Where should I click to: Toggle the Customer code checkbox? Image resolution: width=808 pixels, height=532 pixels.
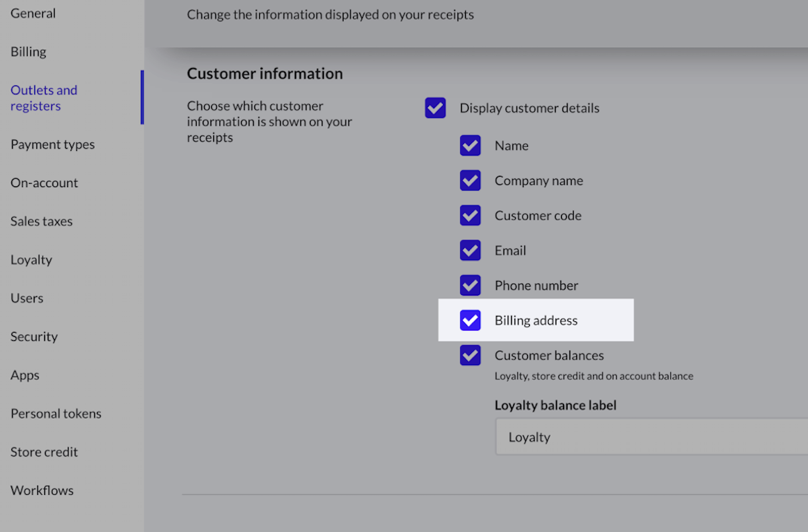point(470,215)
